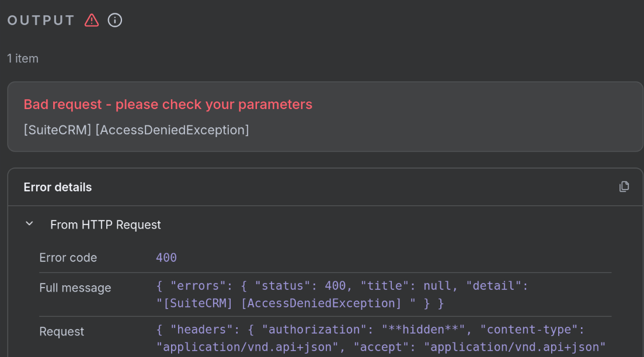
Task: Click the 400 error code value
Action: click(166, 258)
